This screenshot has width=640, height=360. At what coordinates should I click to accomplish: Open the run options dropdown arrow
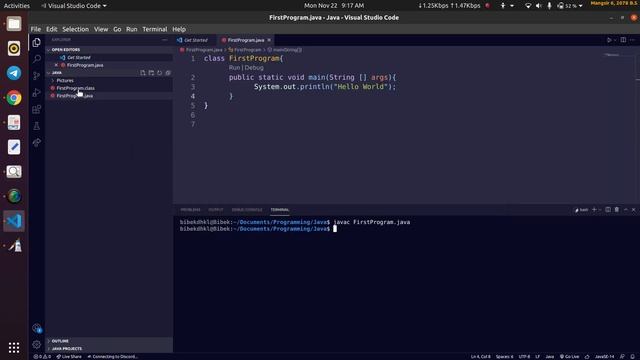[x=615, y=40]
